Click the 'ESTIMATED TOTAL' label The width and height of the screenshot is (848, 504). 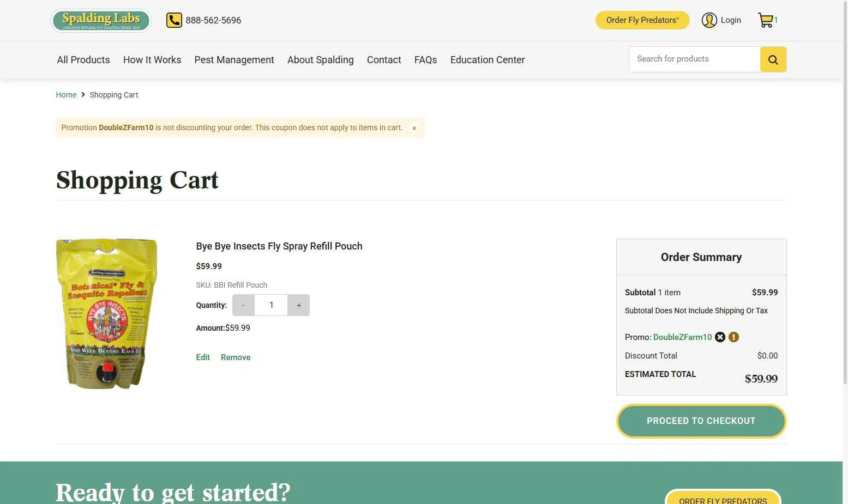660,374
